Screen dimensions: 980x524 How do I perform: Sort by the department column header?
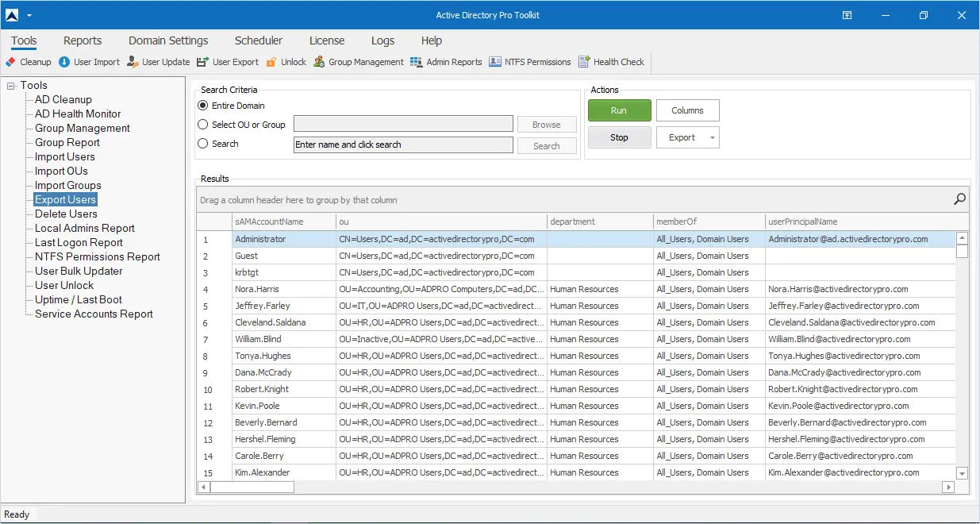pyautogui.click(x=600, y=222)
